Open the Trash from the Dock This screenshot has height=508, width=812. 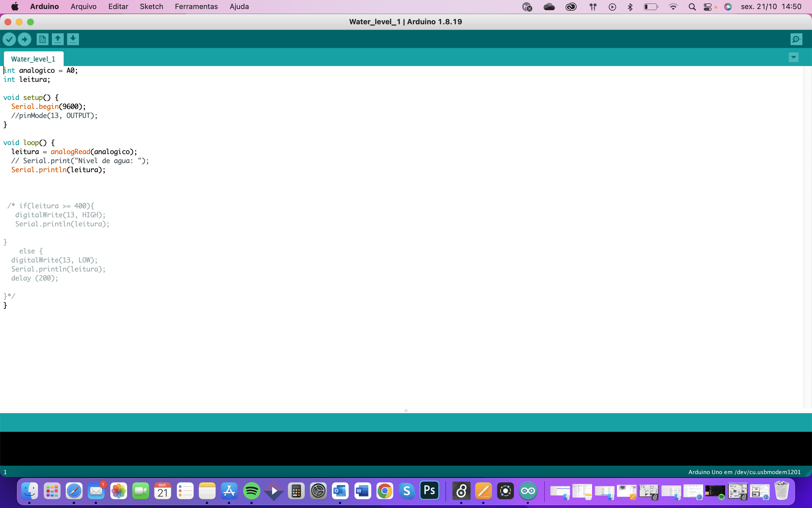click(x=782, y=491)
